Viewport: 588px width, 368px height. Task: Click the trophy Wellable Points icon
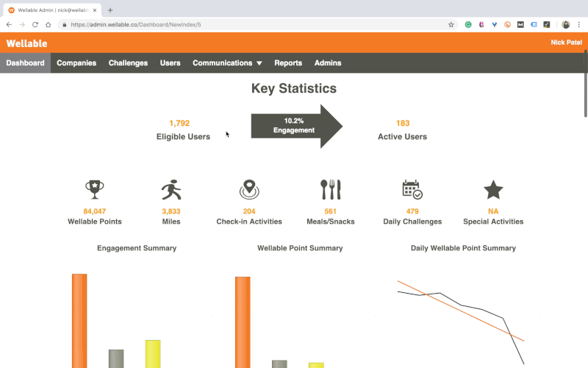pyautogui.click(x=95, y=190)
